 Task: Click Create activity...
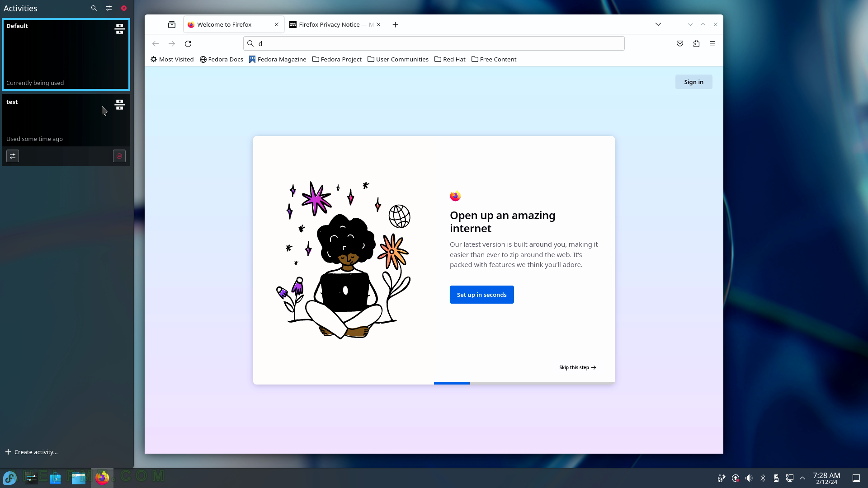[x=32, y=452]
